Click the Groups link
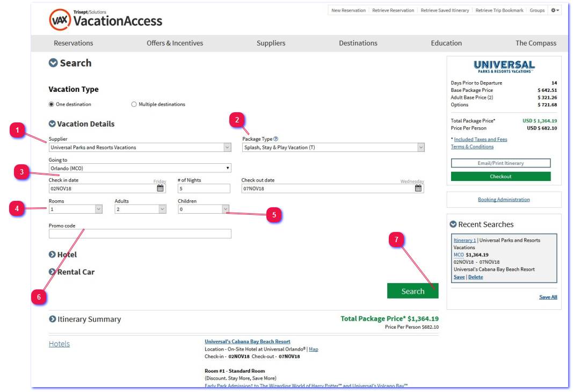This screenshot has height=392, width=573. (537, 10)
